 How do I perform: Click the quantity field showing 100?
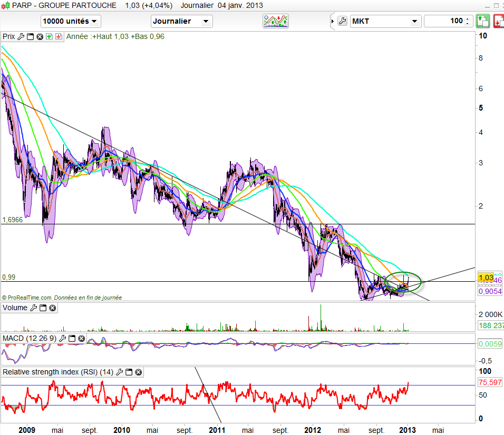click(444, 21)
